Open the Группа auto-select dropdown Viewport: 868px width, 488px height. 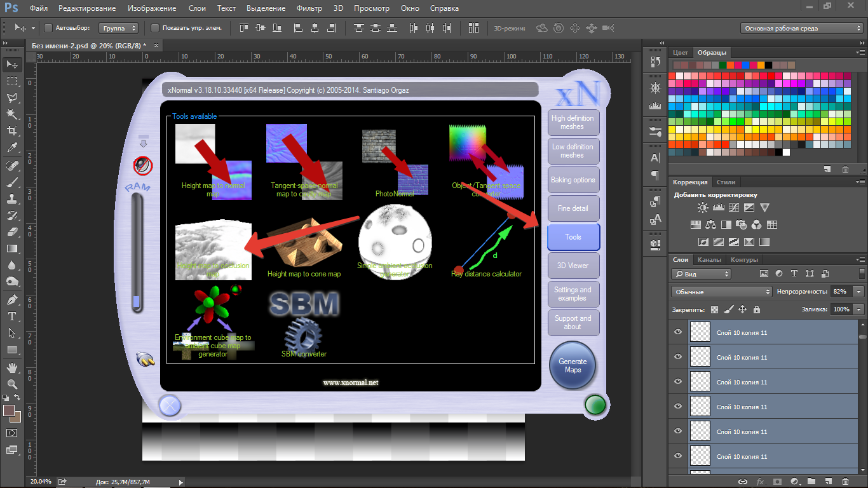(x=119, y=28)
